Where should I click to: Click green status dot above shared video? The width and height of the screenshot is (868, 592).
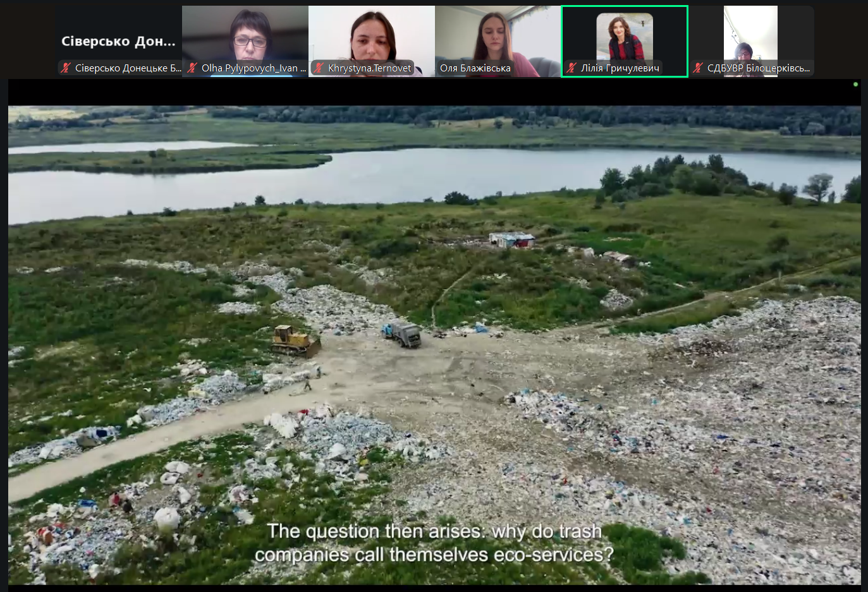(x=855, y=84)
